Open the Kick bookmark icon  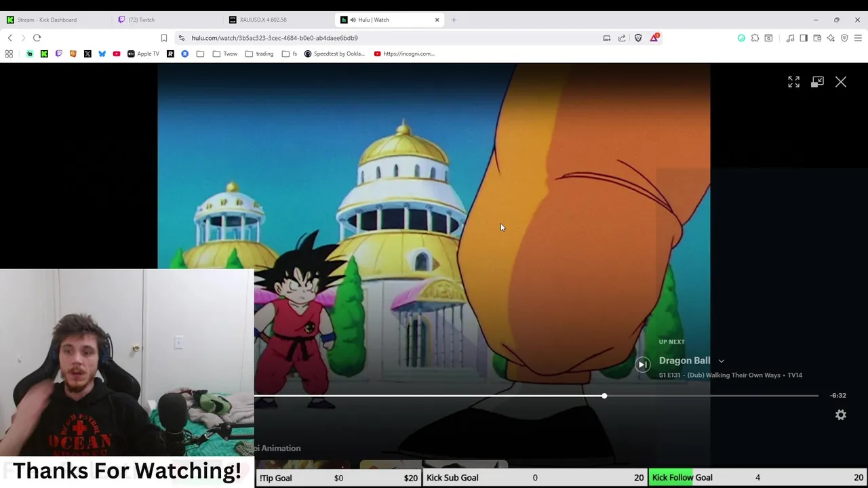click(x=44, y=54)
